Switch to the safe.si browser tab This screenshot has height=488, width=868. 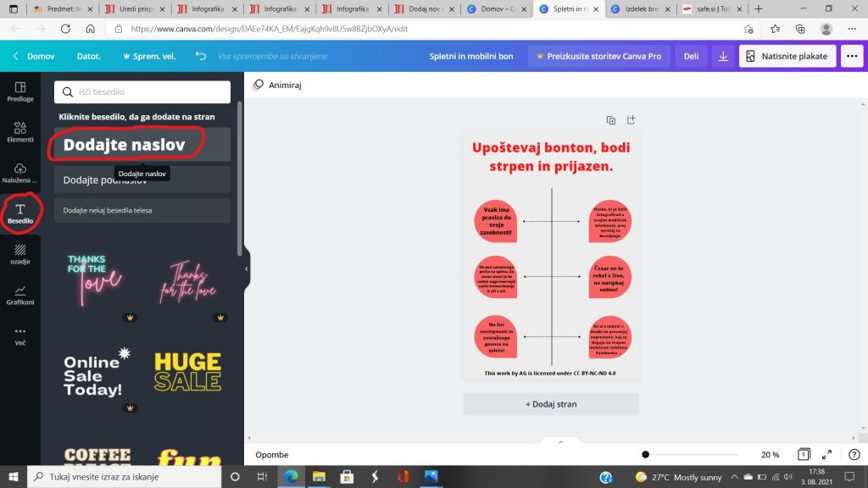(712, 8)
